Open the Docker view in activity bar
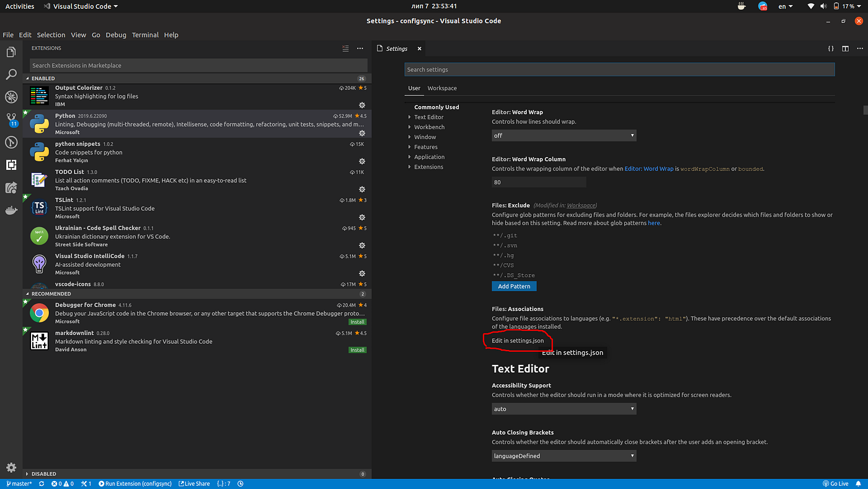This screenshot has width=868, height=489. point(11,210)
